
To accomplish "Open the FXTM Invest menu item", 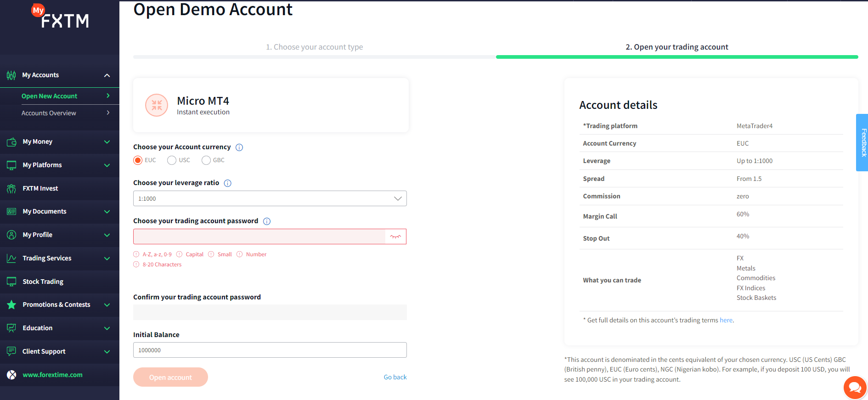I will [x=60, y=189].
